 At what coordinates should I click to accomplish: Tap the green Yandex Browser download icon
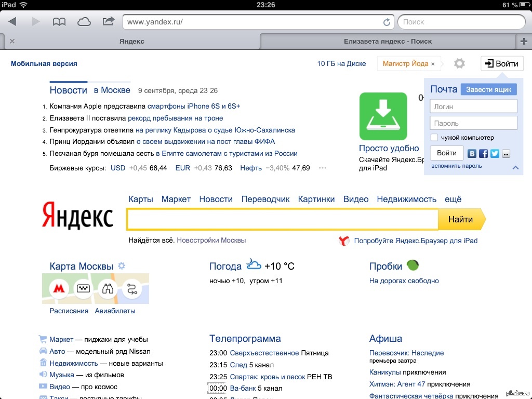pyautogui.click(x=383, y=116)
